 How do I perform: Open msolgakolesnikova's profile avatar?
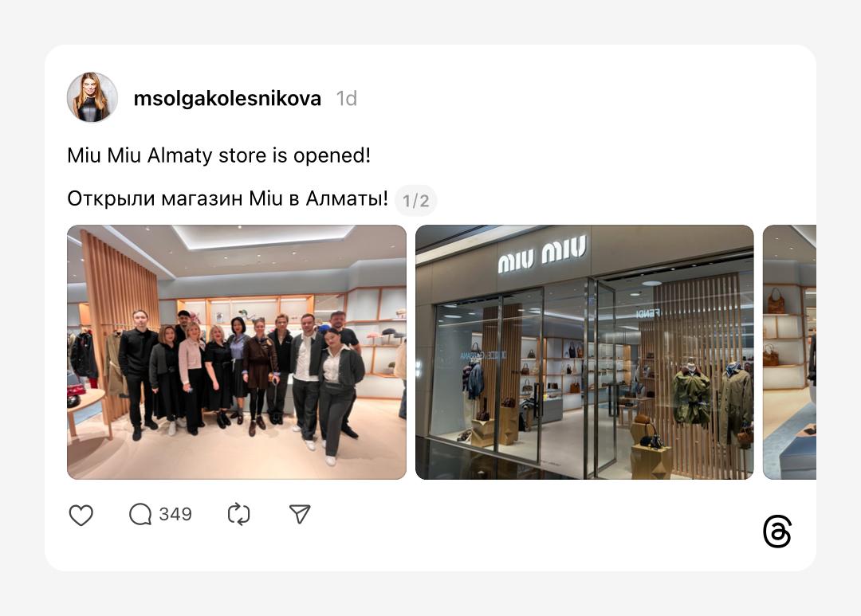[x=92, y=97]
